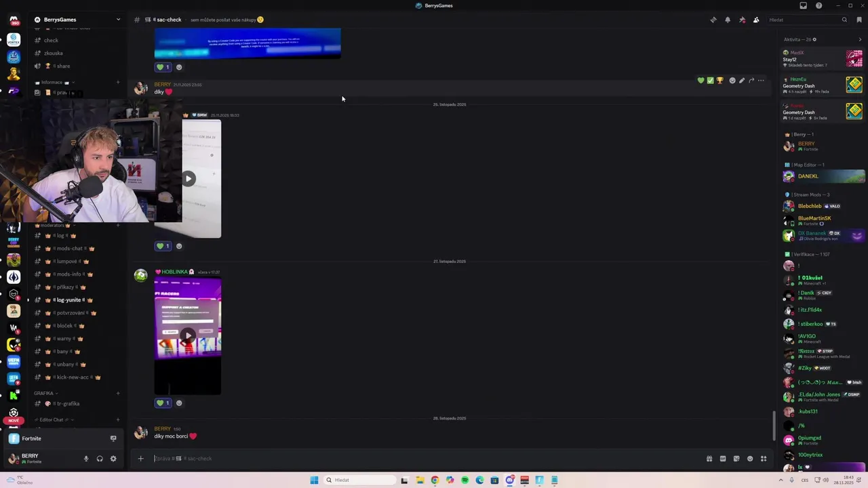
Task: Open the inbox icon in title bar
Action: point(804,5)
